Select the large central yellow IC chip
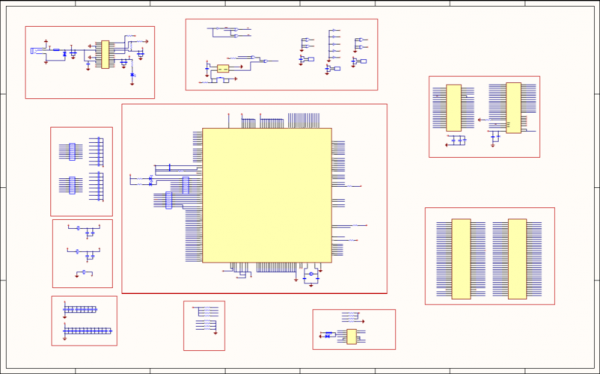The image size is (600, 374). click(267, 195)
